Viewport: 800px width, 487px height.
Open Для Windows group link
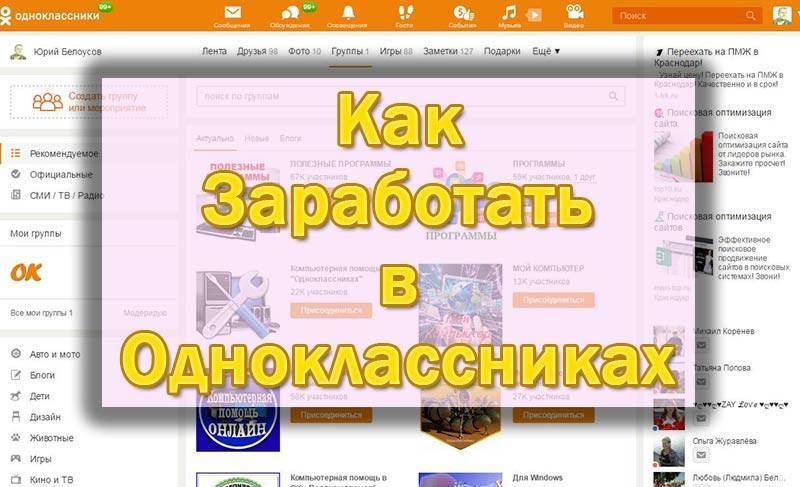pyautogui.click(x=538, y=477)
